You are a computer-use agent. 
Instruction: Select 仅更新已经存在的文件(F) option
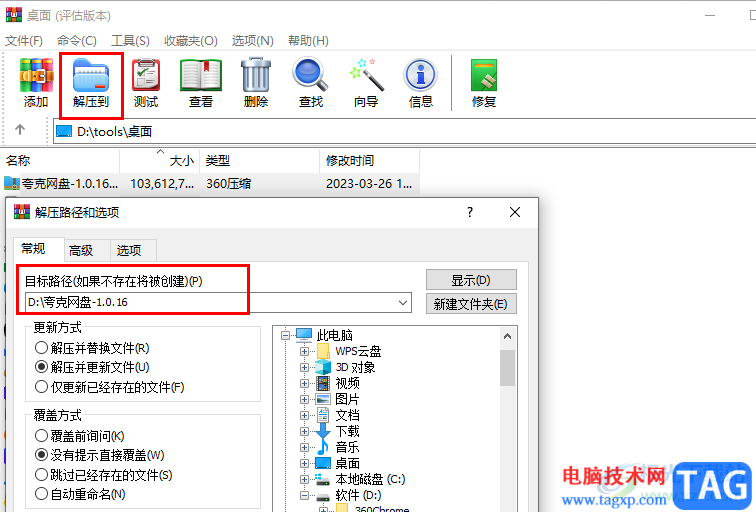(x=109, y=387)
